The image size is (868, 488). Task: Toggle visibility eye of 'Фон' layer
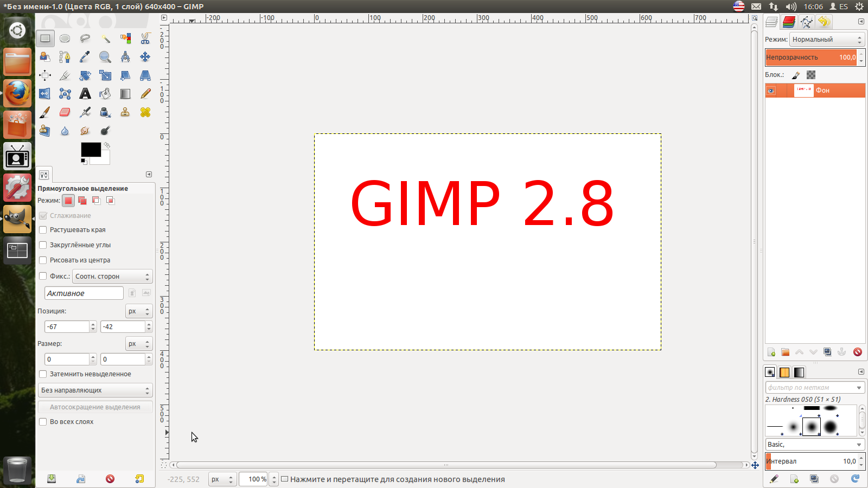point(771,91)
